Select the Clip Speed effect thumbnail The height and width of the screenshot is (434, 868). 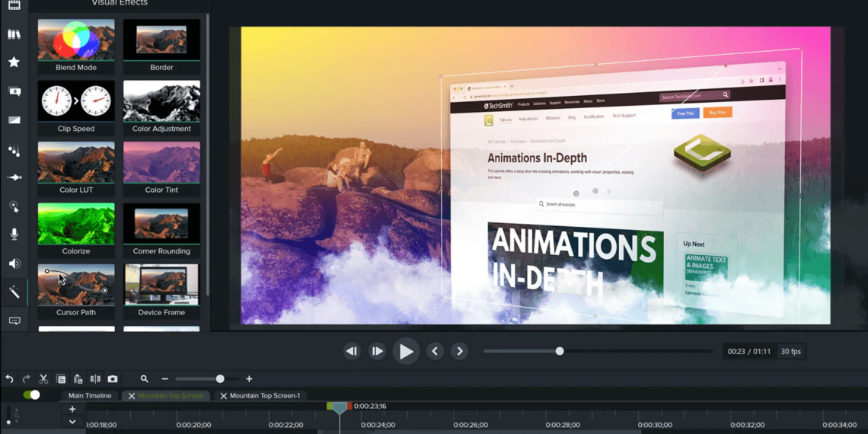[76, 108]
